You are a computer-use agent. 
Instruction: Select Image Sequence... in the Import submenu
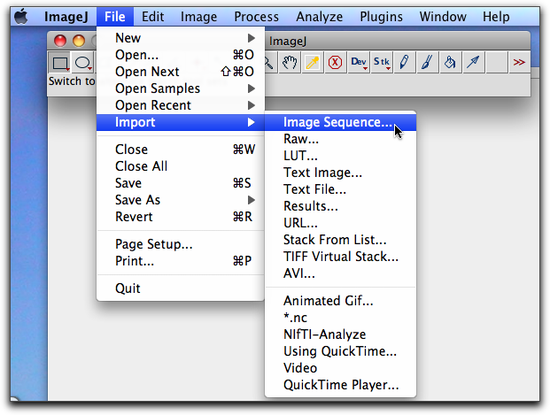341,122
